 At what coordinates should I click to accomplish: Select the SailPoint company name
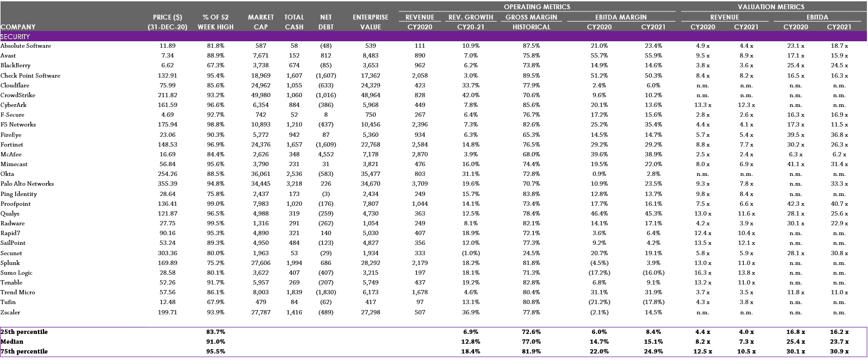13,243
